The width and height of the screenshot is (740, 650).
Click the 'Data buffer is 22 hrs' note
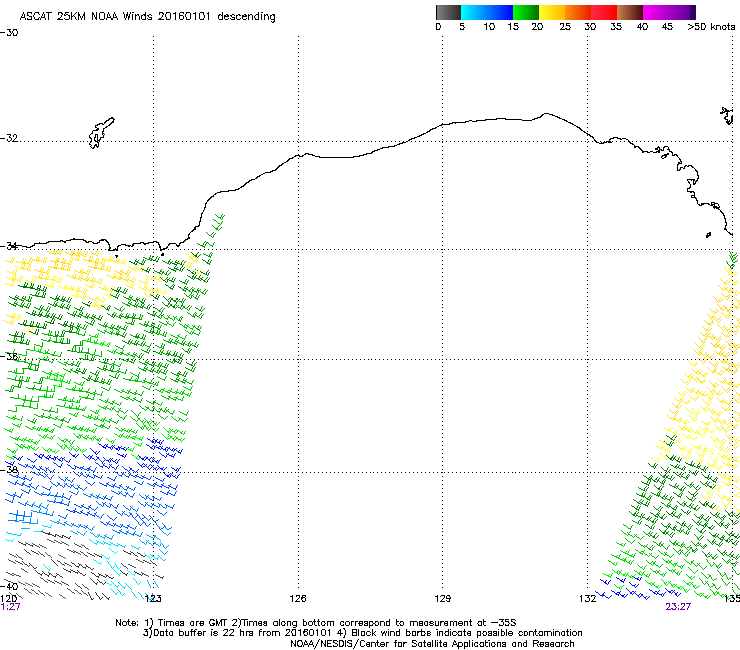(x=362, y=633)
